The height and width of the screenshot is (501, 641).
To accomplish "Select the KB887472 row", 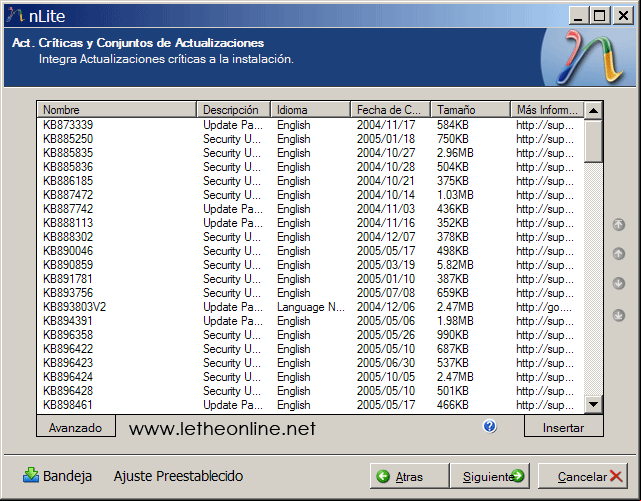I will coord(311,195).
